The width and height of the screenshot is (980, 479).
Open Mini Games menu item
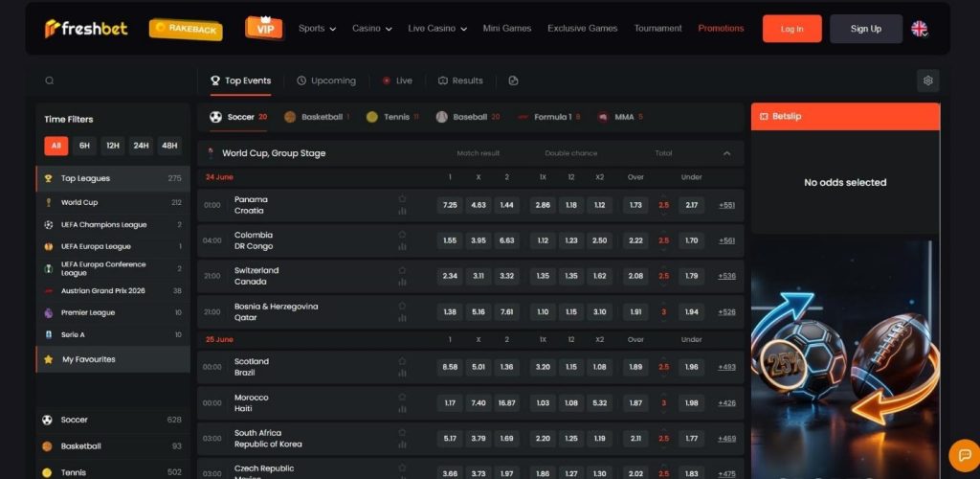tap(507, 28)
